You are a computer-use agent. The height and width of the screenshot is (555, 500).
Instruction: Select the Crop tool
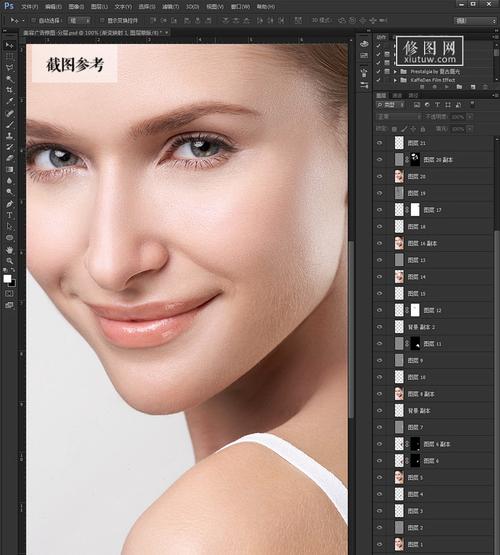click(x=10, y=90)
